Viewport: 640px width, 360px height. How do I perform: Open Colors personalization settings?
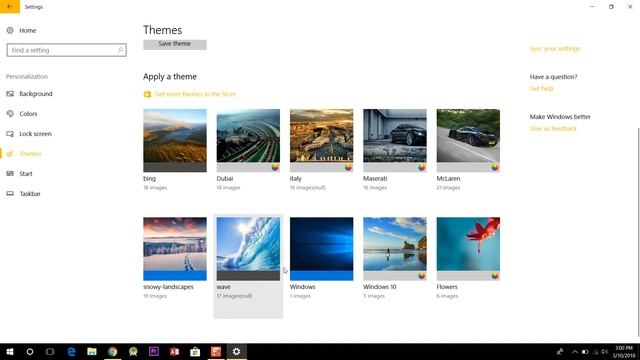(x=28, y=114)
